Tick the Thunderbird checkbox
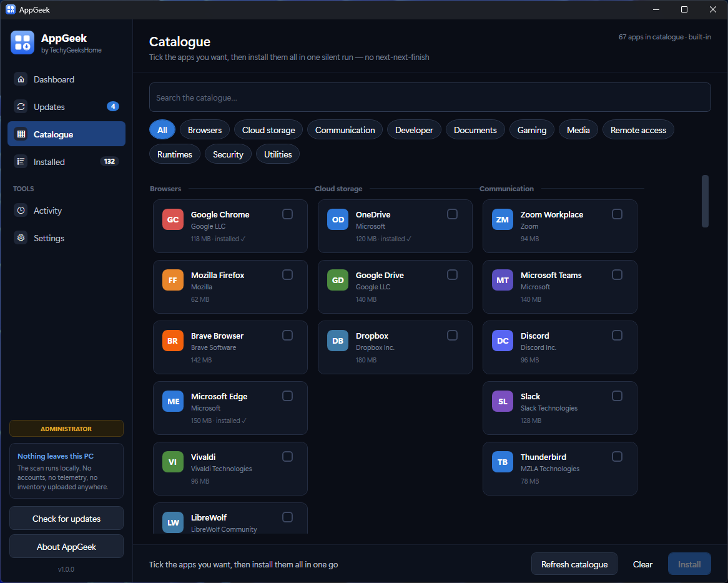728x583 pixels. (617, 457)
